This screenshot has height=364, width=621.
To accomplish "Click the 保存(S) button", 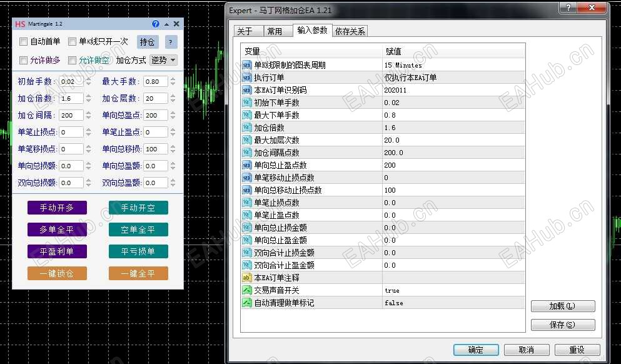I will 563,325.
